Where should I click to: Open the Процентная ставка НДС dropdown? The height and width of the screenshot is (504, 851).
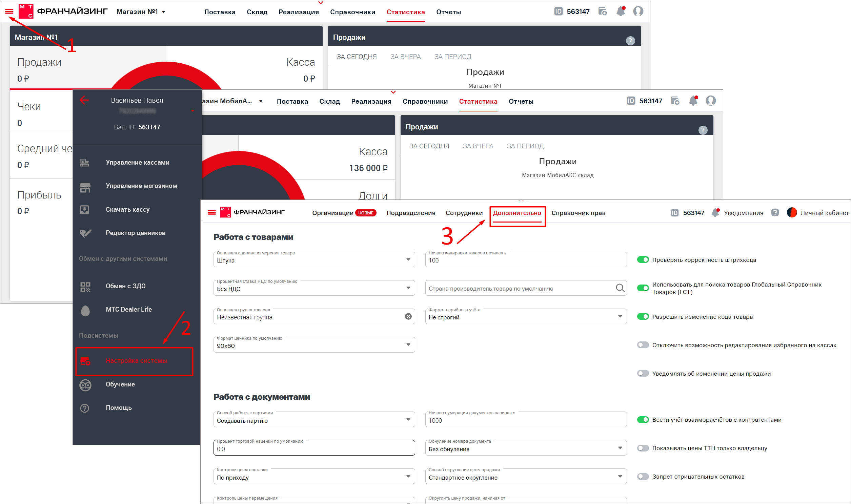tap(314, 288)
